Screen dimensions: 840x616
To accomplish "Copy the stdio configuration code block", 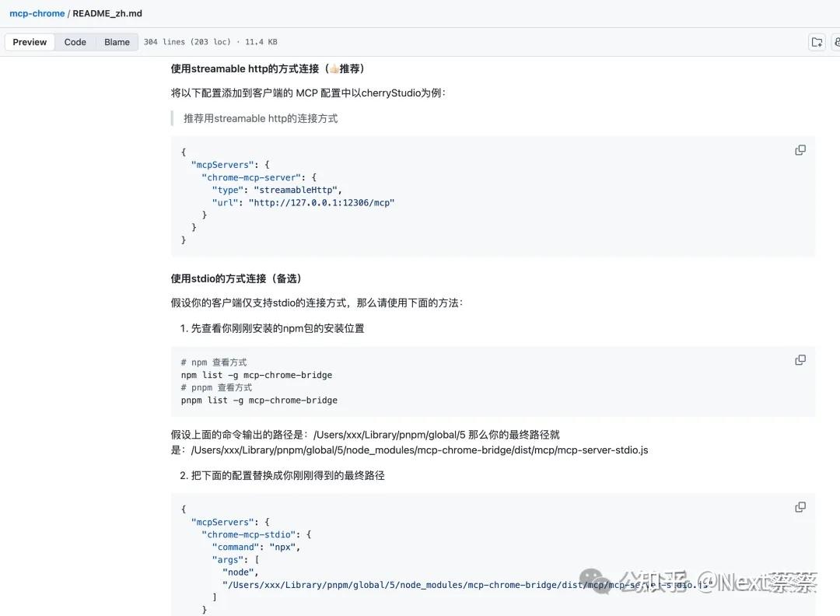I will point(800,506).
